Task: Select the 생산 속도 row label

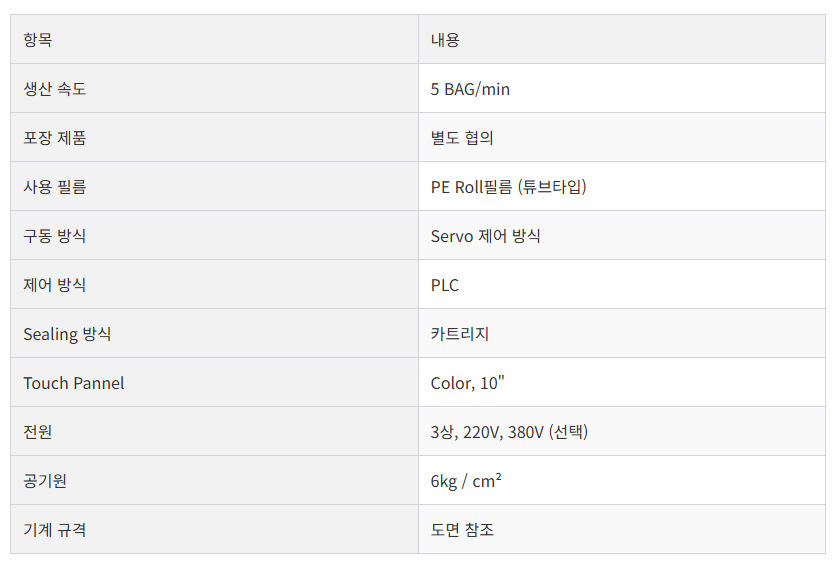Action: pyautogui.click(x=55, y=89)
